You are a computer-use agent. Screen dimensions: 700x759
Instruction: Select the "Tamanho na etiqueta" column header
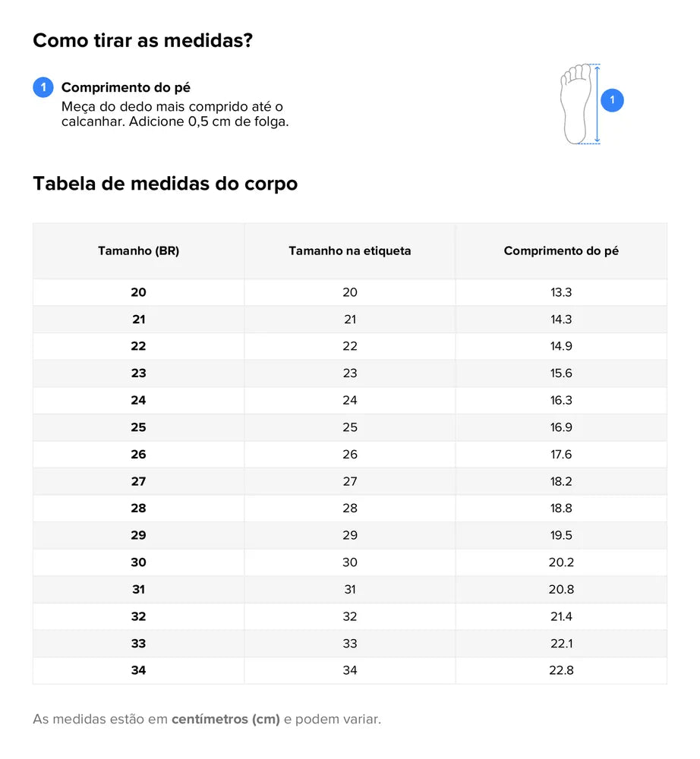point(349,251)
